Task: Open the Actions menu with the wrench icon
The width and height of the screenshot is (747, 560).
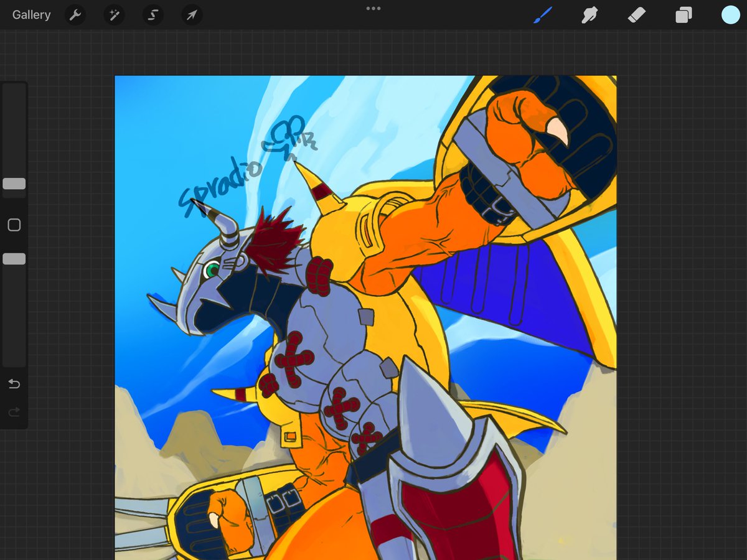Action: [x=75, y=15]
